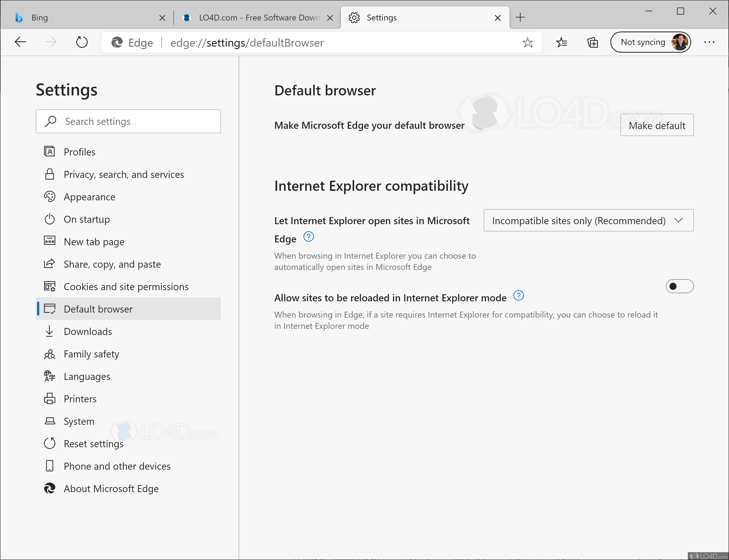Open the Appearance settings
This screenshot has width=729, height=560.
(89, 197)
